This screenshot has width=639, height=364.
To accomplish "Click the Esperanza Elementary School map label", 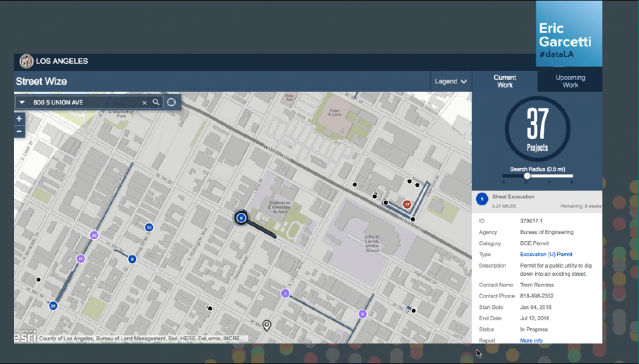I will coord(280,207).
